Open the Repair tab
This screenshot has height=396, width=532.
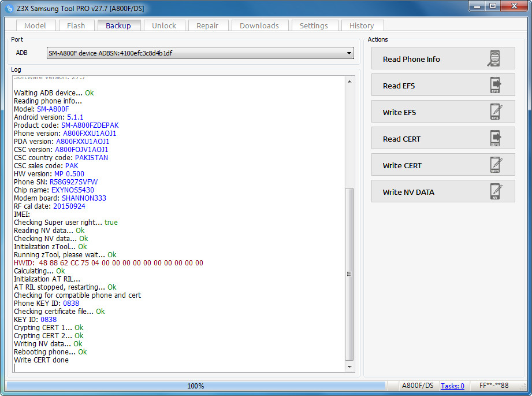(207, 25)
